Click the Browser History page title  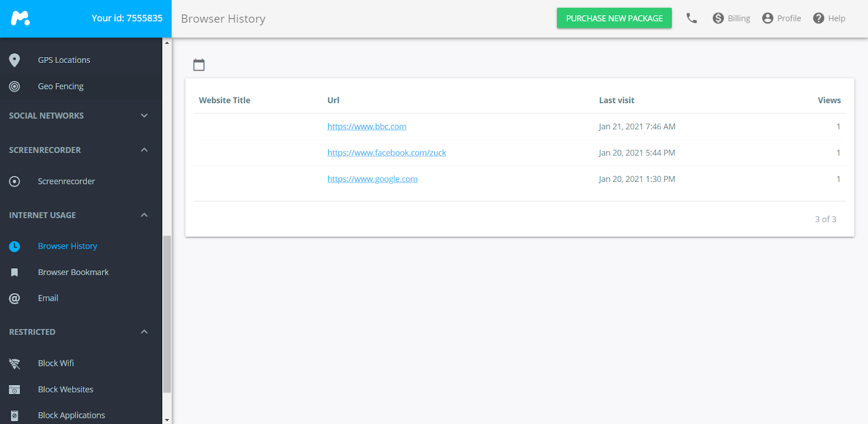click(x=223, y=19)
